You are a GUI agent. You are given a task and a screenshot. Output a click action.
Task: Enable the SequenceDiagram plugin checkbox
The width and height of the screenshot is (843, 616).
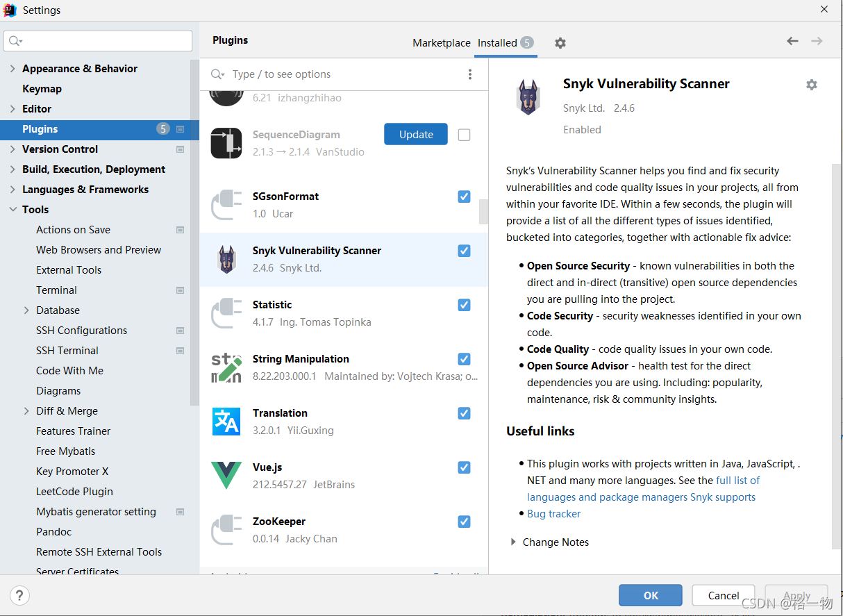point(465,135)
